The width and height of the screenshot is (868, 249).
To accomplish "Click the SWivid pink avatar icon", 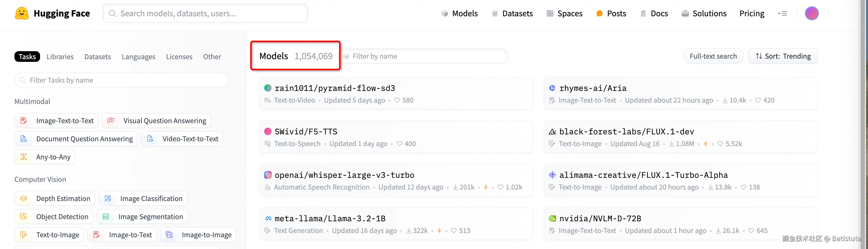I will tap(268, 132).
